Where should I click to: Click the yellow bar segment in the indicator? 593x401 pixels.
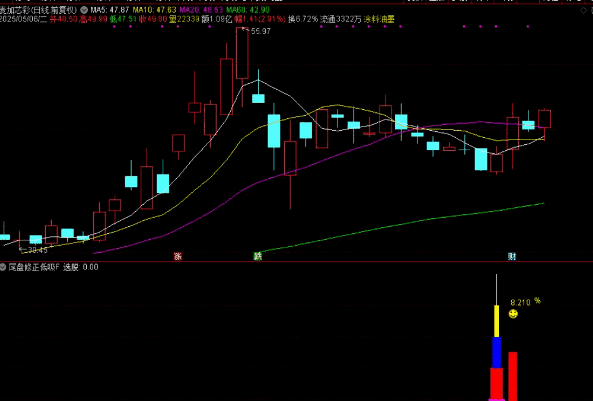[497, 321]
